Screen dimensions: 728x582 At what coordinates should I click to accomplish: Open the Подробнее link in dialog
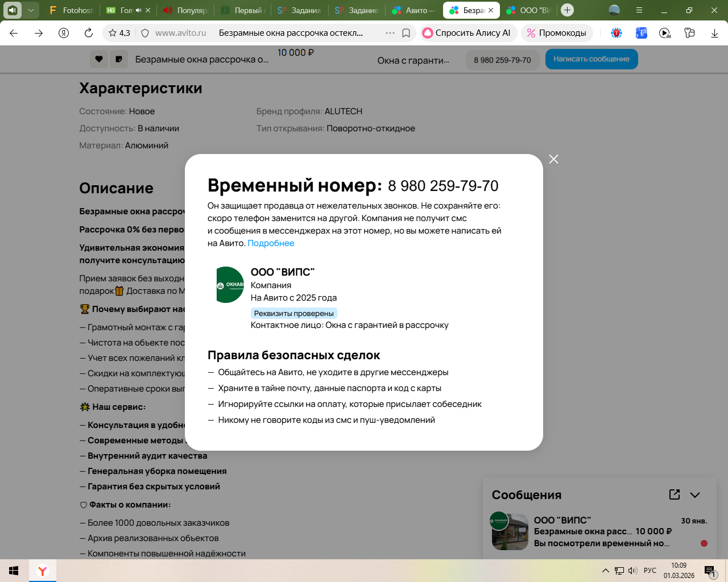click(x=271, y=243)
